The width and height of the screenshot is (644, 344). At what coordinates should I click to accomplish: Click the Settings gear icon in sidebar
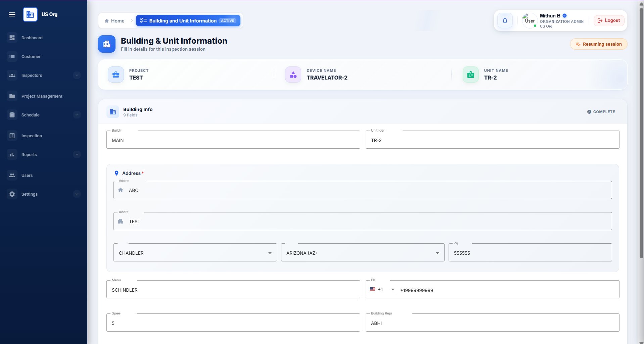click(12, 194)
